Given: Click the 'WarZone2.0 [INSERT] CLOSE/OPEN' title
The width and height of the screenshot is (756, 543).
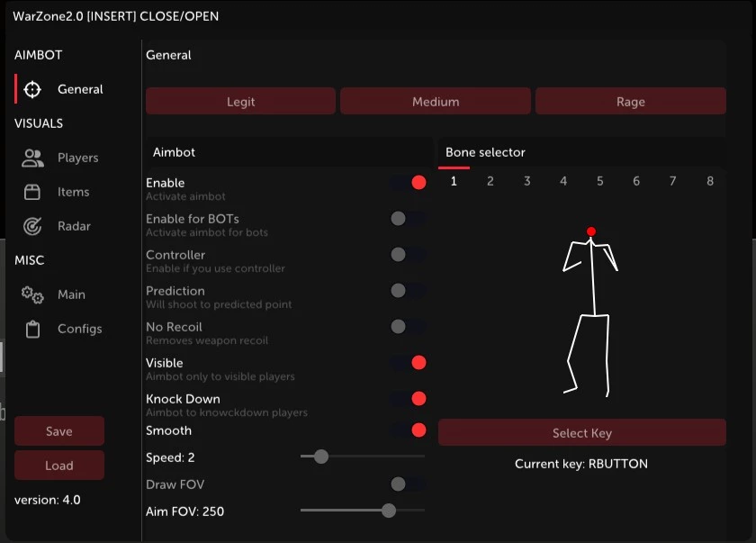Looking at the screenshot, I should coord(116,16).
